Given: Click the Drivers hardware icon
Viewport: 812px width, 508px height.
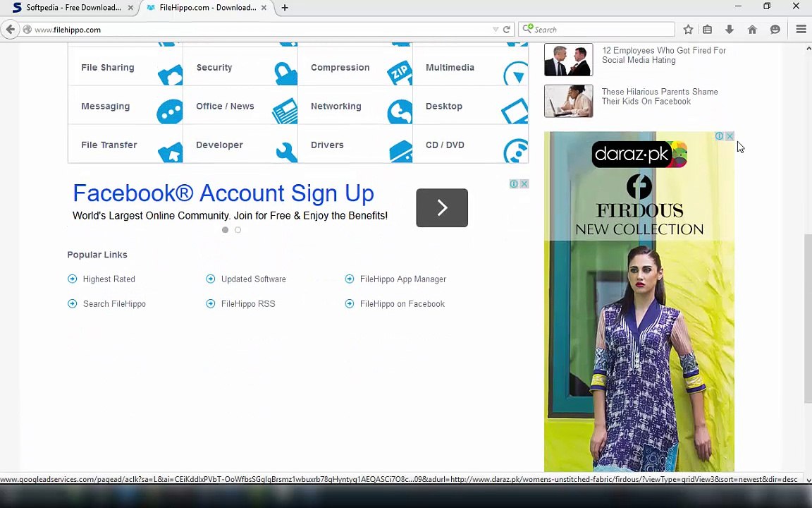Looking at the screenshot, I should [401, 151].
